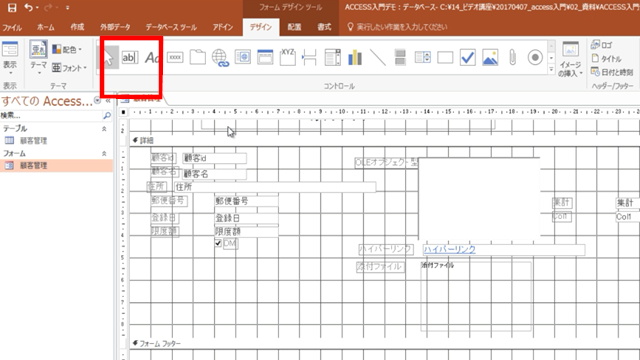Switch to the 配置 ribbon tab
The image size is (640, 360).
pyautogui.click(x=294, y=27)
